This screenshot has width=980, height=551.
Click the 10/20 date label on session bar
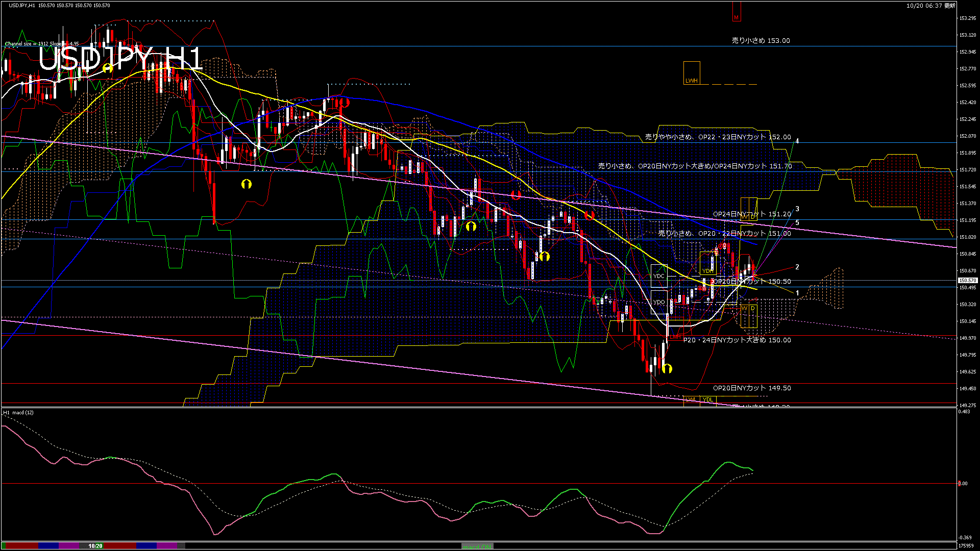point(95,546)
